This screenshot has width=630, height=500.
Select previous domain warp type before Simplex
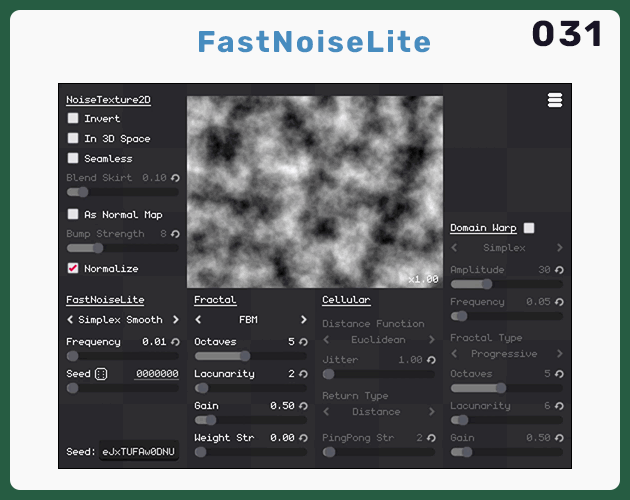pyautogui.click(x=454, y=248)
